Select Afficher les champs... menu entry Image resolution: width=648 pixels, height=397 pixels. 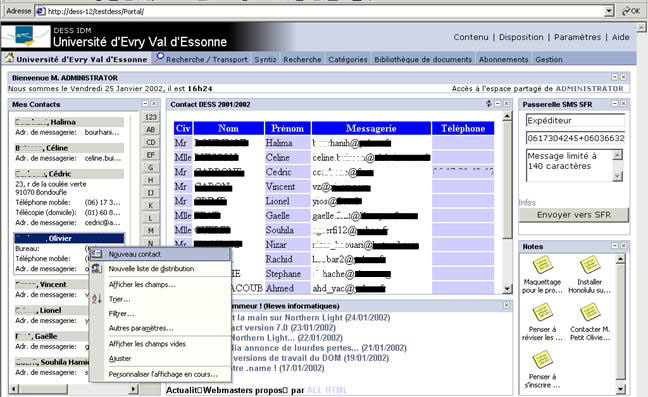tap(160, 284)
